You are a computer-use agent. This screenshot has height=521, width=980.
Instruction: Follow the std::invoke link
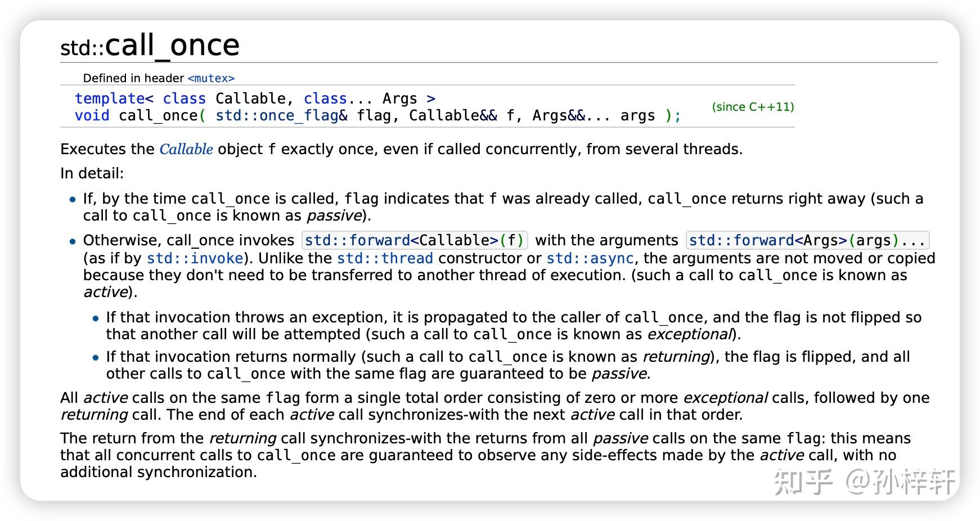pyautogui.click(x=195, y=258)
